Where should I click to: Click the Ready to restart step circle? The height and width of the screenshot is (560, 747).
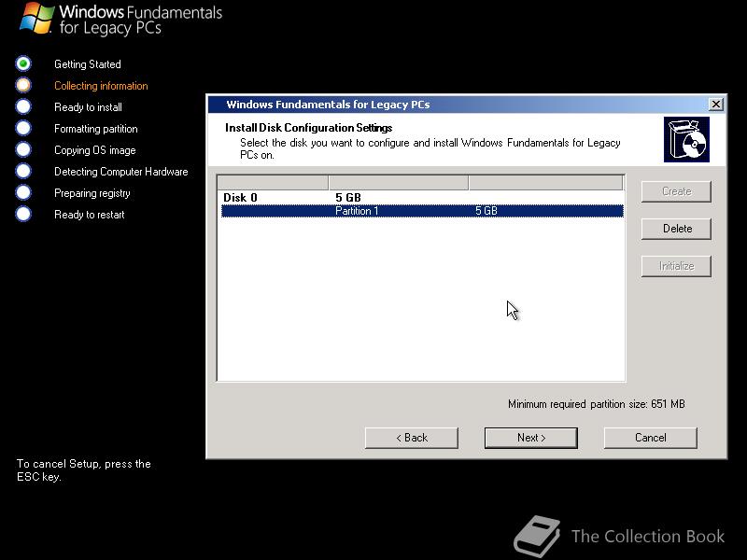tap(22, 214)
